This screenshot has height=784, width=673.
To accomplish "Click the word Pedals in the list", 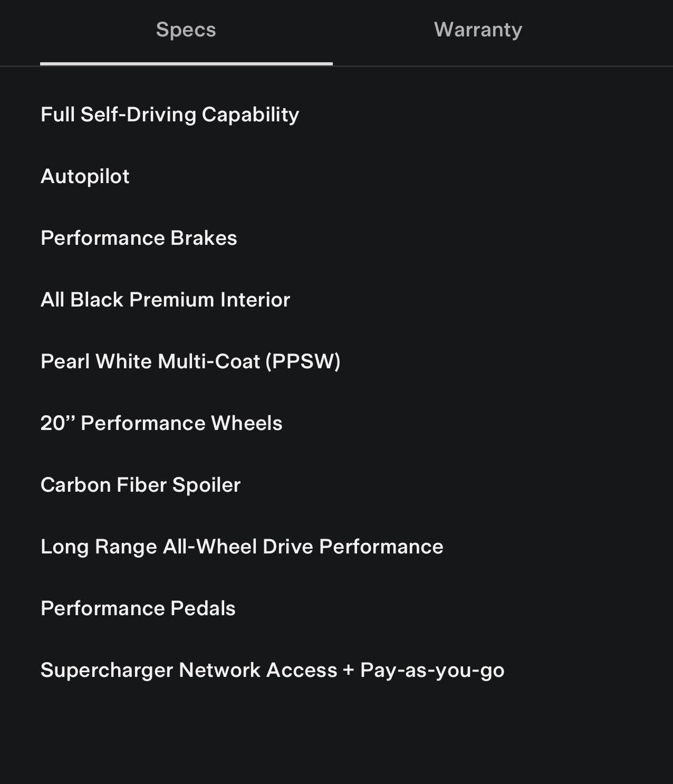I will point(203,608).
